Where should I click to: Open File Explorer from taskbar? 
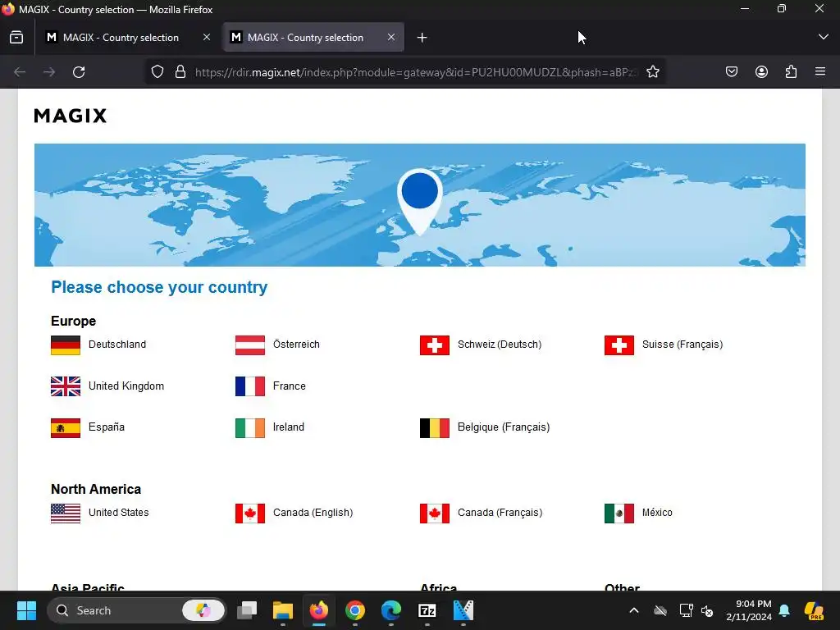click(283, 610)
